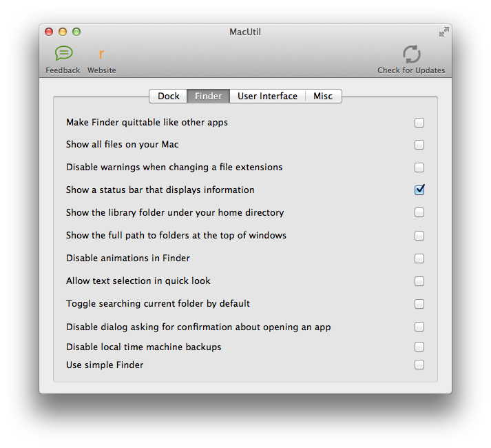Enable Show the library folder checkbox
Image resolution: width=491 pixels, height=448 pixels.
coord(419,212)
